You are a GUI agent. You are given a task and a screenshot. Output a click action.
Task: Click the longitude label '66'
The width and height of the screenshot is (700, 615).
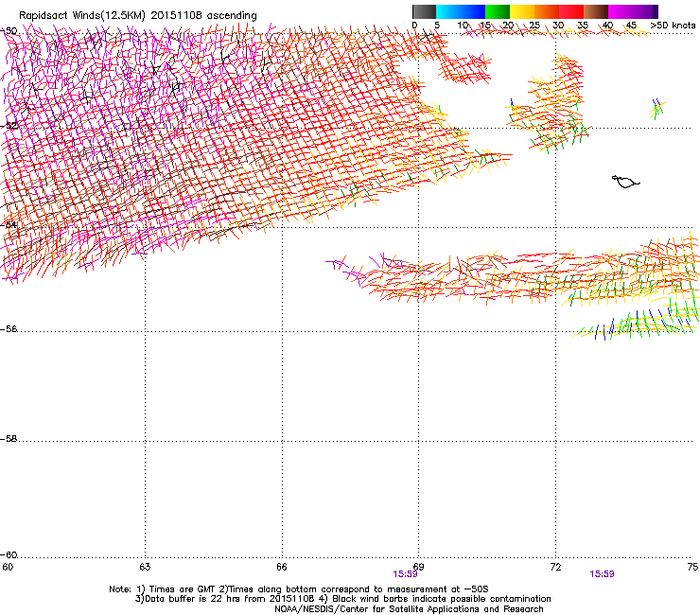click(282, 567)
